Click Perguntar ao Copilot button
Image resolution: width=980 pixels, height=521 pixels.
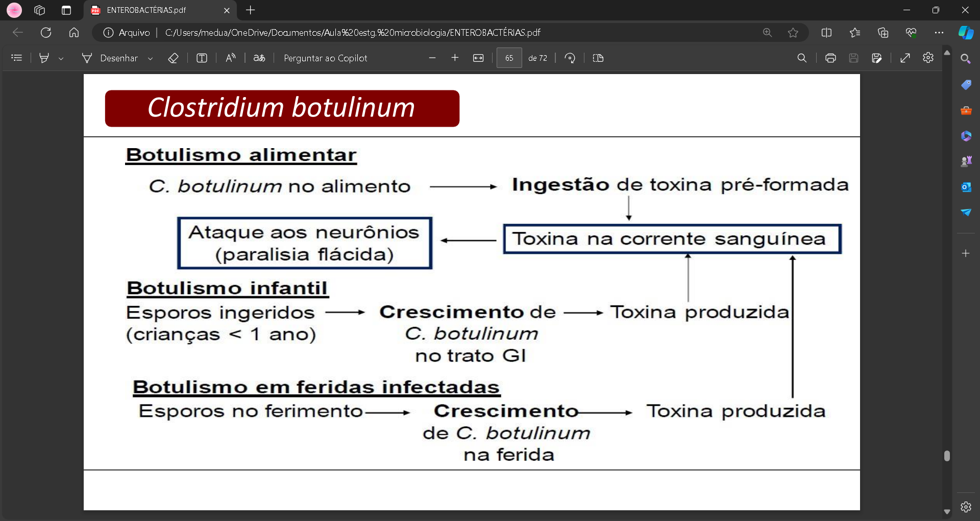point(325,58)
